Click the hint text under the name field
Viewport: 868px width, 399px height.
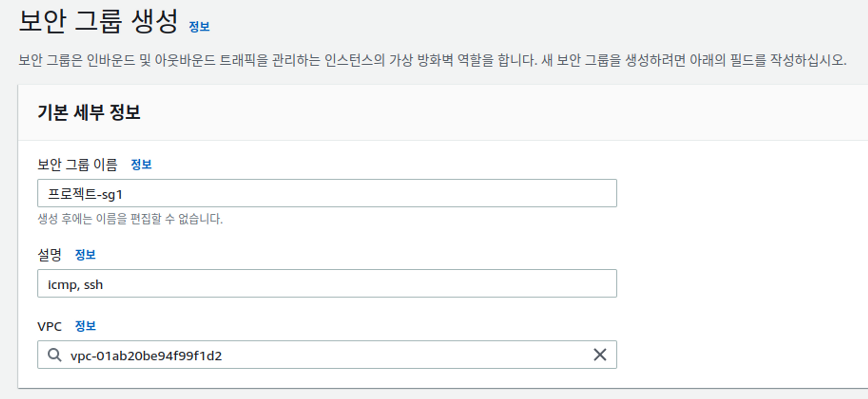[130, 219]
